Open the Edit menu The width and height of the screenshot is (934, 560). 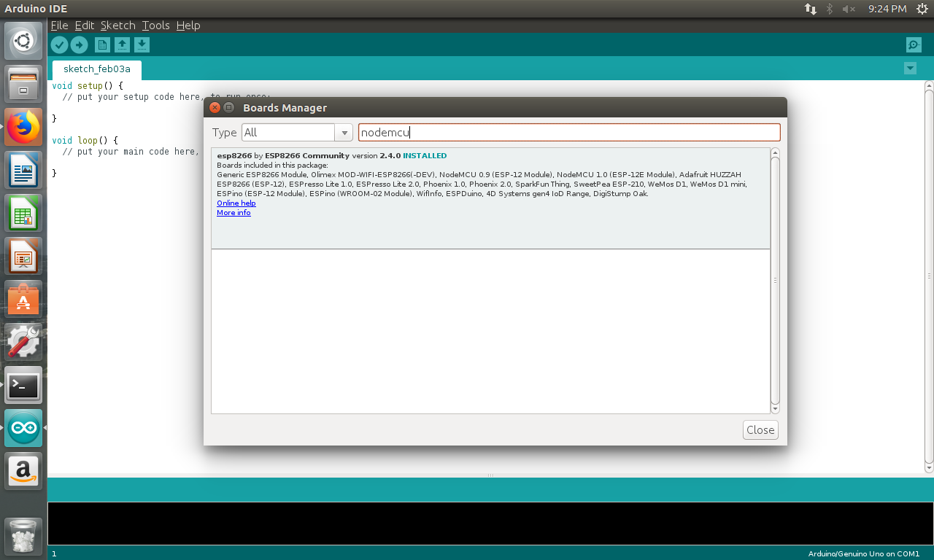85,26
